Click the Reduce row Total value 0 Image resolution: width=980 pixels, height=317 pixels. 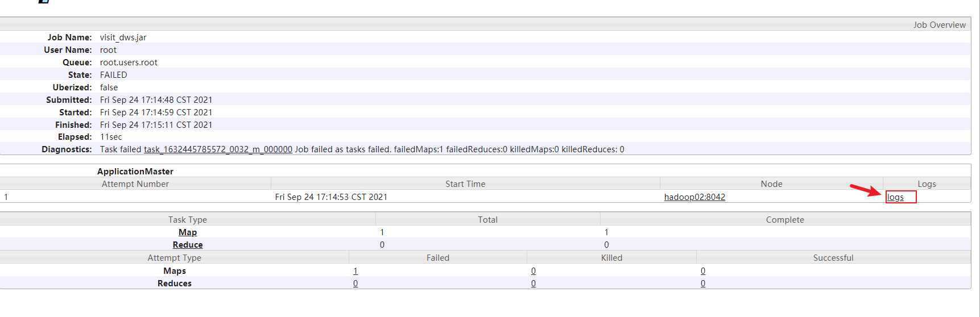click(382, 245)
